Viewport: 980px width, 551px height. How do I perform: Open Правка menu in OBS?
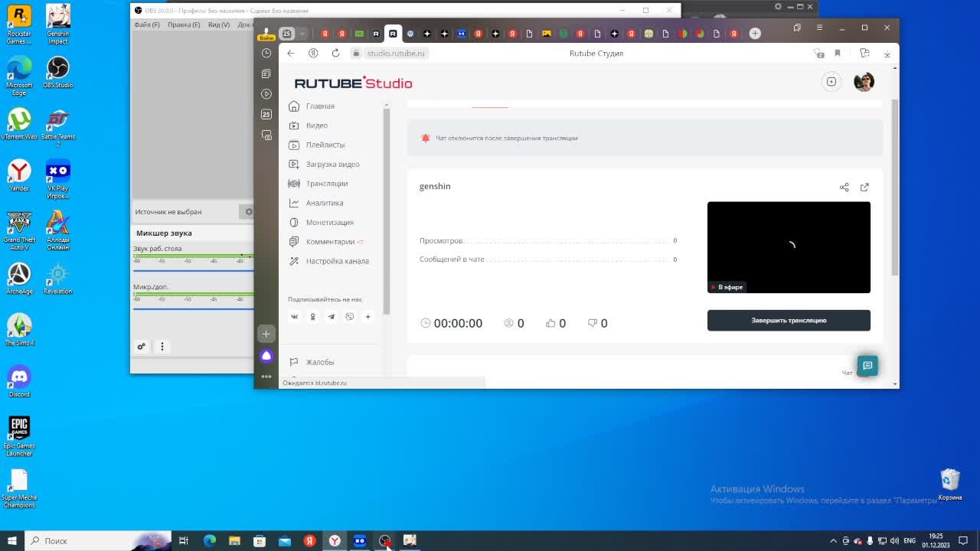pyautogui.click(x=184, y=24)
